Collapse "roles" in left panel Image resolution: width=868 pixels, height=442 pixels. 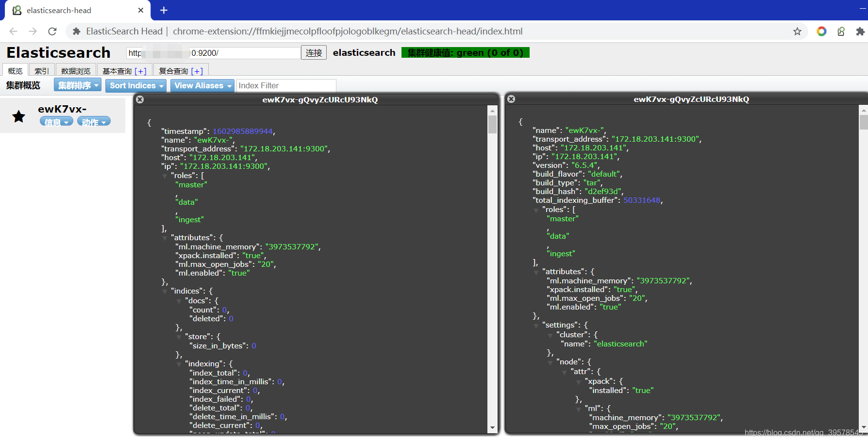click(165, 176)
